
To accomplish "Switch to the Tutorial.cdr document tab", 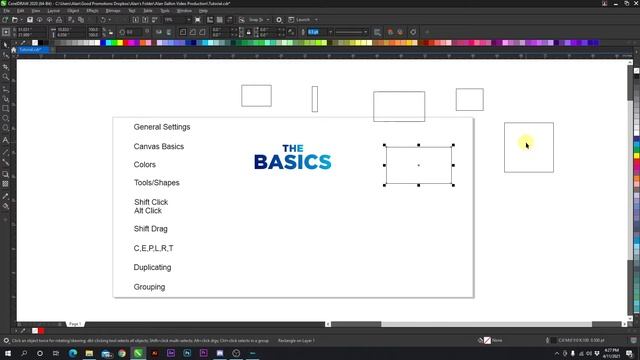I will point(33,50).
